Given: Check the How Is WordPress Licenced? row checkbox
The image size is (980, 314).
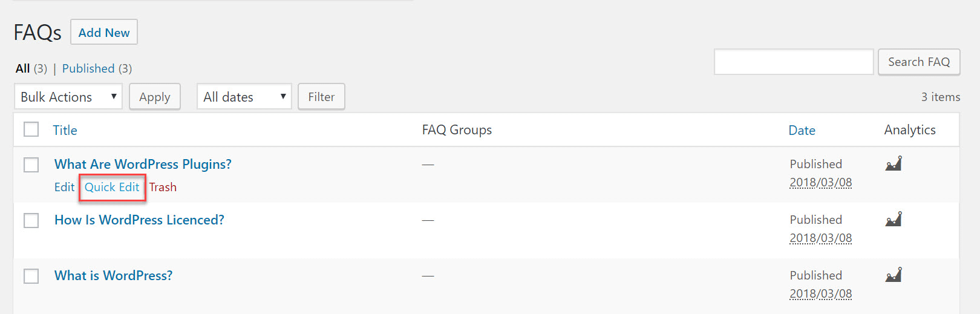Looking at the screenshot, I should pos(31,220).
